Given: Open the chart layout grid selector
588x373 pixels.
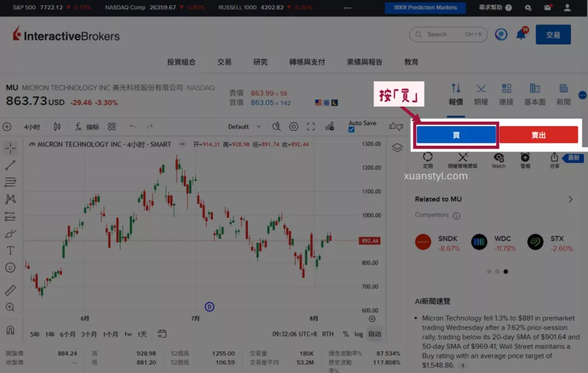Looking at the screenshot, I should tap(112, 127).
